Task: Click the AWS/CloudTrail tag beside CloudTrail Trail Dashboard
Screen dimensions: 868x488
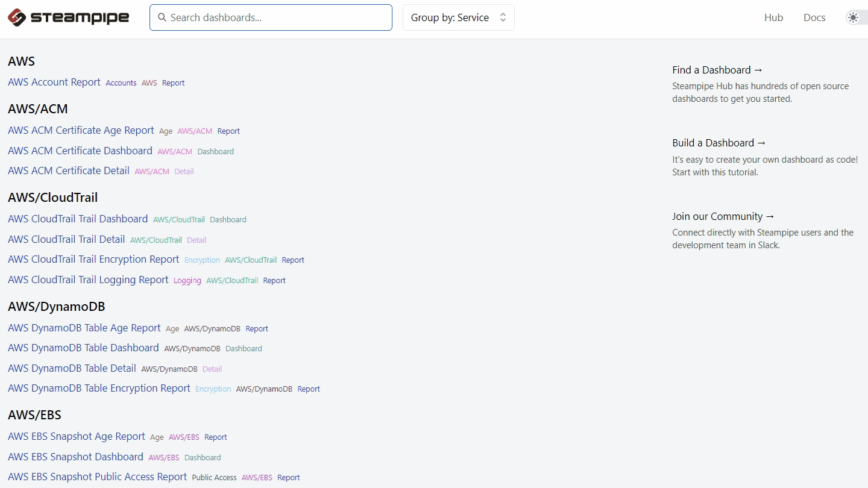Action: pos(179,219)
